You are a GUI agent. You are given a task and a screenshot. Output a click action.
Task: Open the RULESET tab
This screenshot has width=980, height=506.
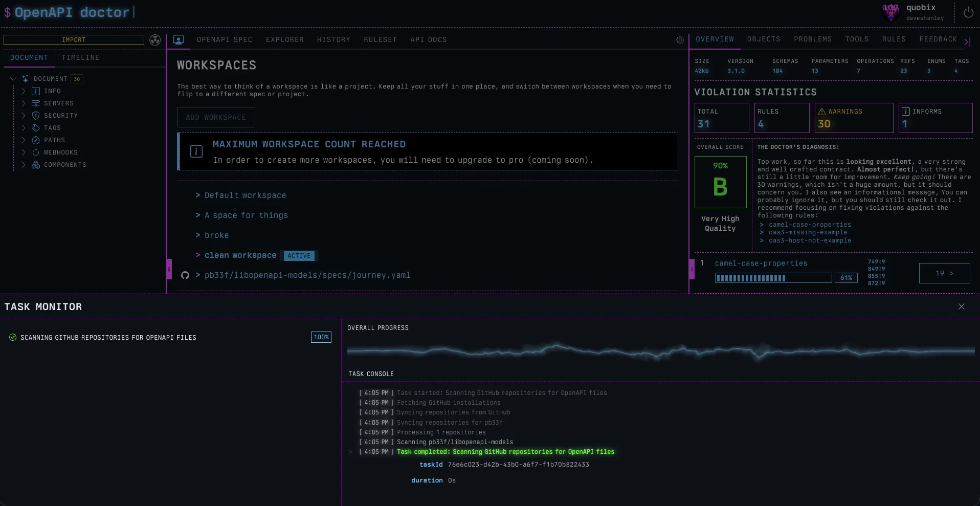[380, 40]
